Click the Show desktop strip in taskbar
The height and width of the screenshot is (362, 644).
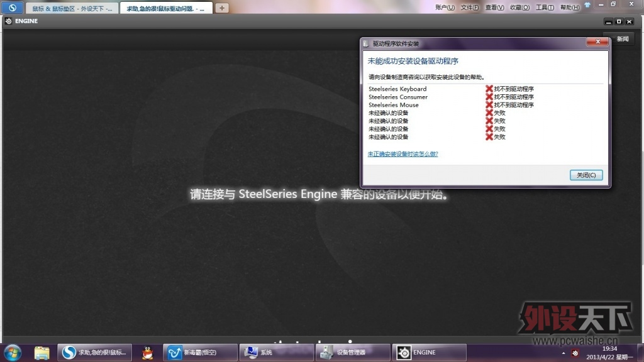point(640,353)
